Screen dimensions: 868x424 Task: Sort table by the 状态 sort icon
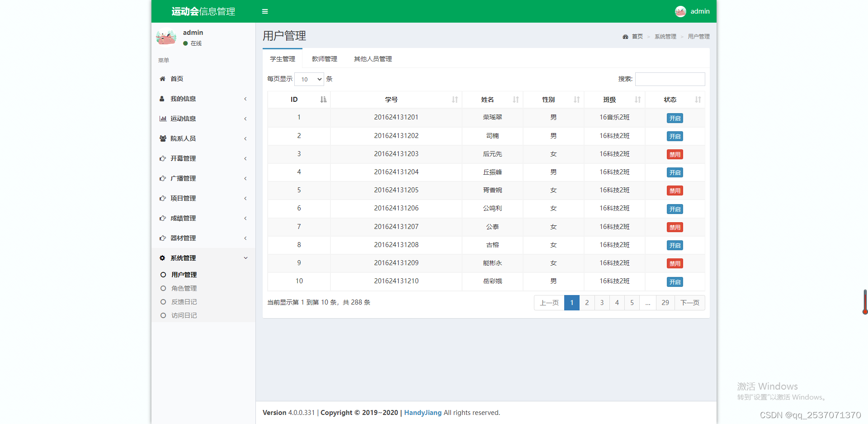click(x=698, y=100)
